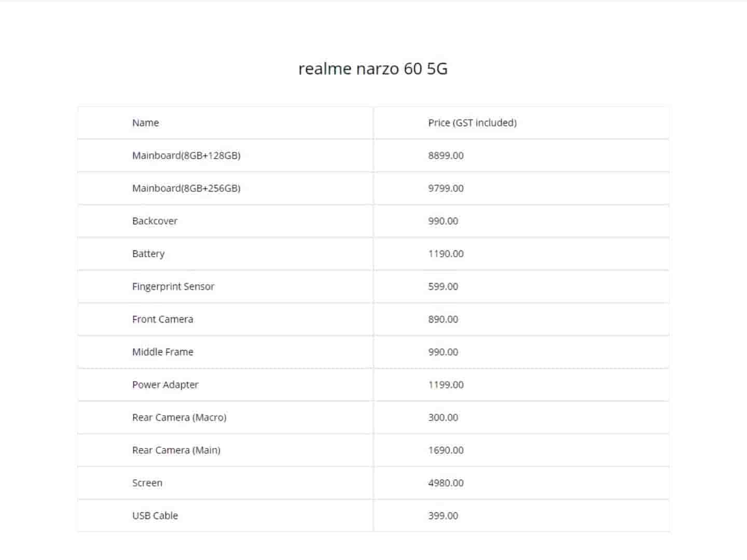The image size is (747, 560).
Task: Click the Price (GST included) header
Action: tap(472, 123)
